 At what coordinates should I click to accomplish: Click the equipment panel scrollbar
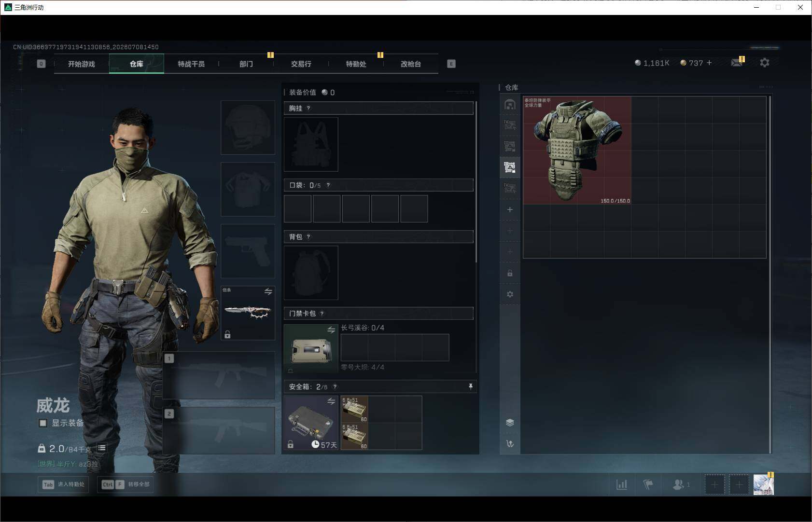tap(476, 182)
